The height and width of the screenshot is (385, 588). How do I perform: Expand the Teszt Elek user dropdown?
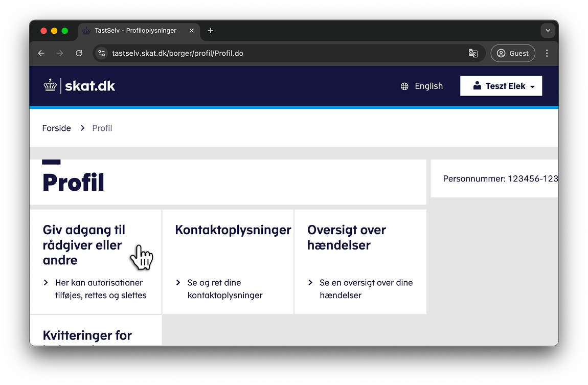click(501, 86)
